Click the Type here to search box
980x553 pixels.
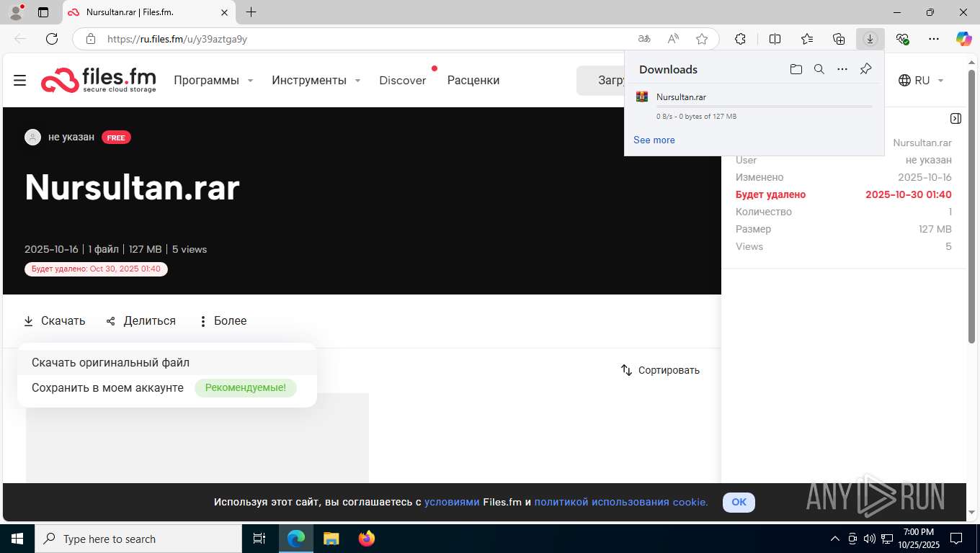coord(138,539)
